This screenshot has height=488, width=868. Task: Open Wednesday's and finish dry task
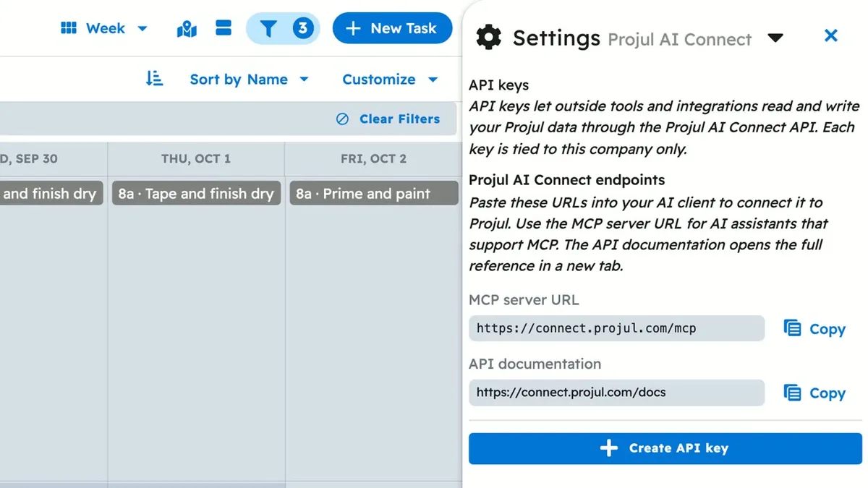coord(51,194)
